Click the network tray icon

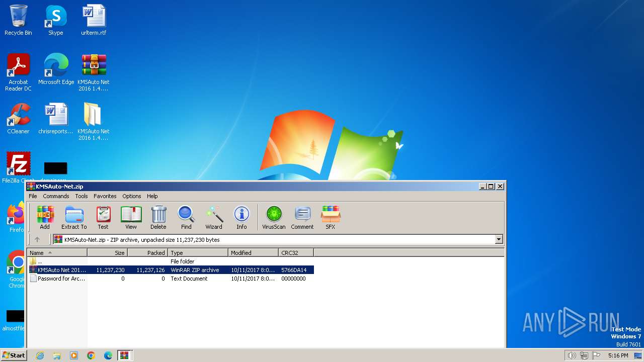click(x=584, y=355)
